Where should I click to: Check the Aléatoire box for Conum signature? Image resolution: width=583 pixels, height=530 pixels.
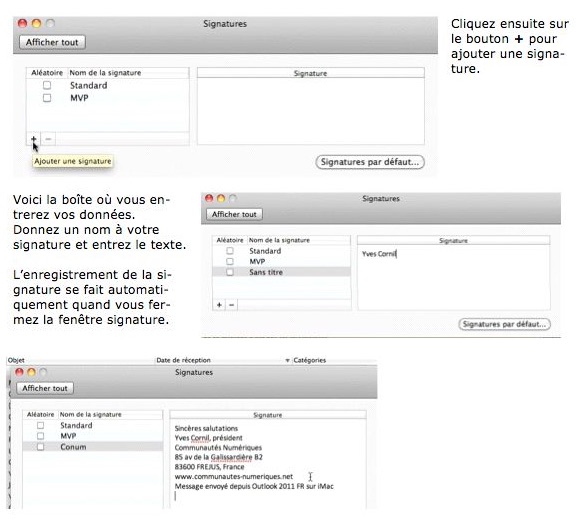[x=41, y=447]
